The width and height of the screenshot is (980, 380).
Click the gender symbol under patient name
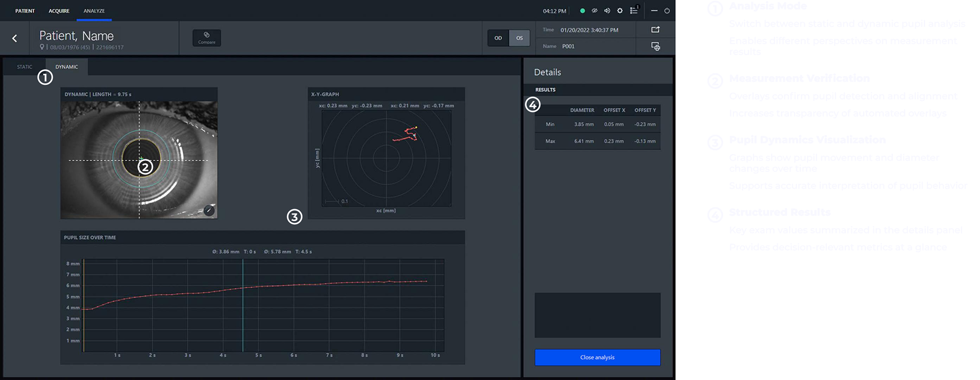pyautogui.click(x=42, y=47)
